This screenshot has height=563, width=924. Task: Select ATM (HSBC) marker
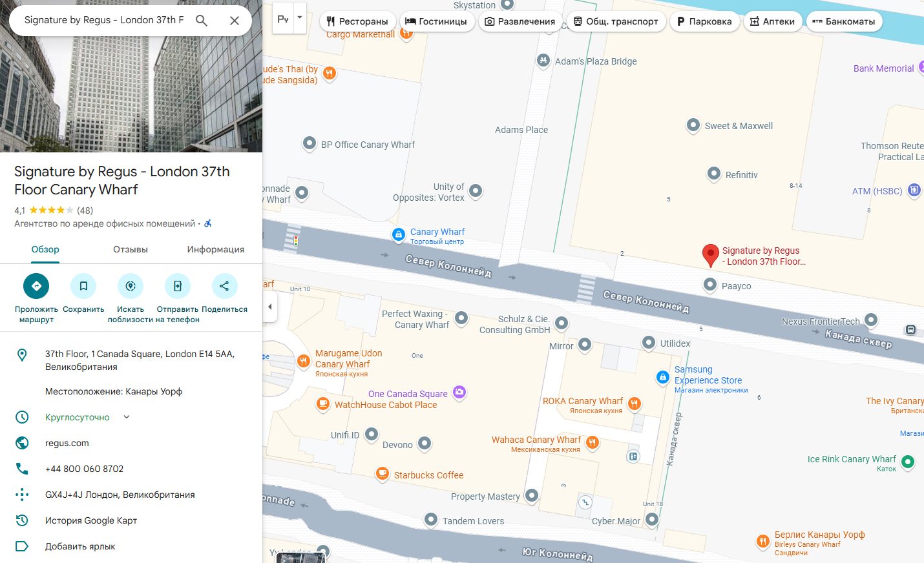pyautogui.click(x=914, y=190)
